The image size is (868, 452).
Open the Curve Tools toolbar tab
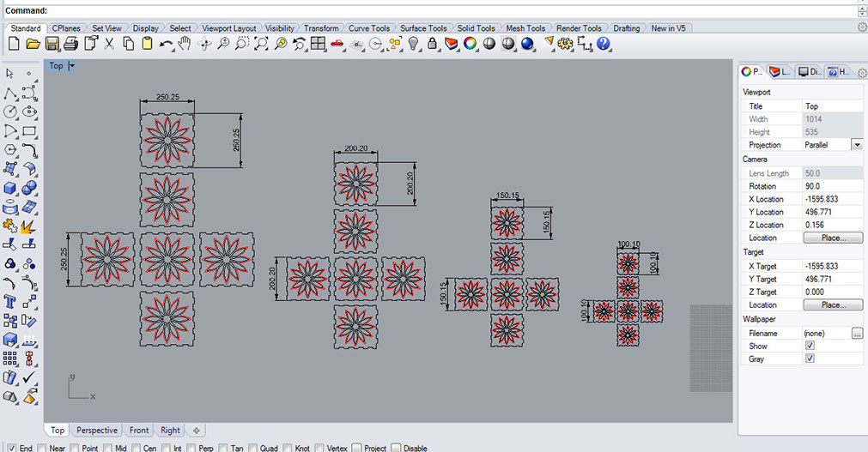pyautogui.click(x=368, y=28)
